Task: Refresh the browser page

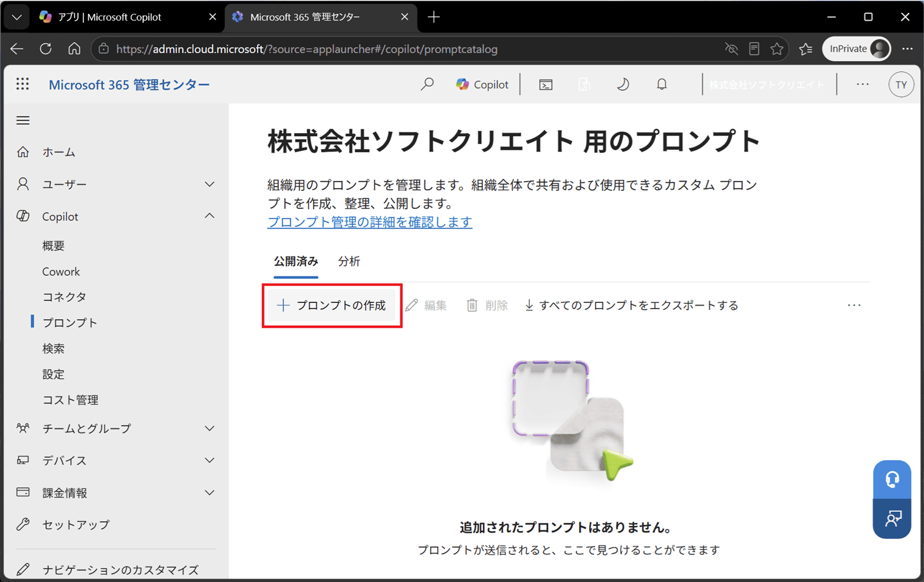Action: point(46,49)
